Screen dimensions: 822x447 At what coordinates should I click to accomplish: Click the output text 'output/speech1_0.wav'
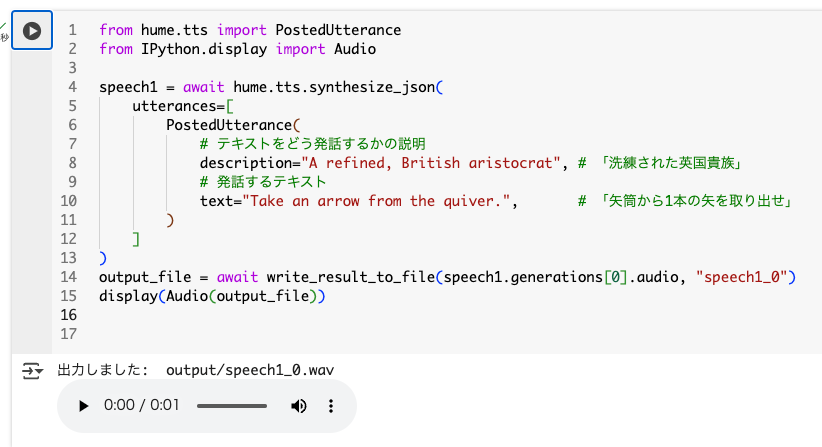[x=250, y=370]
